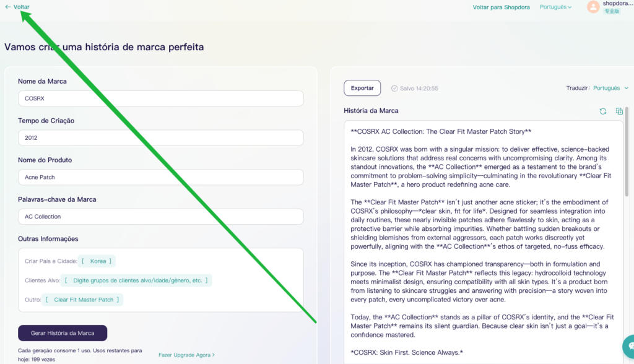Screen dimensions: 634x364
Task: Click the user profile avatar
Action: [593, 7]
